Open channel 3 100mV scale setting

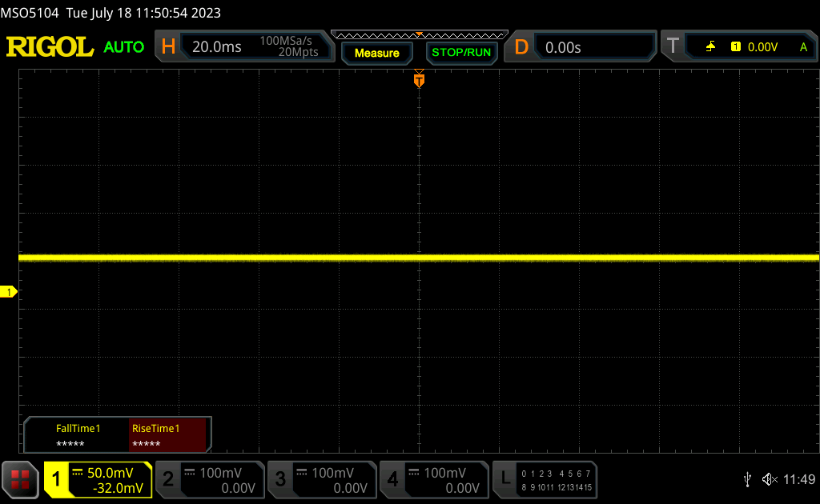point(332,473)
